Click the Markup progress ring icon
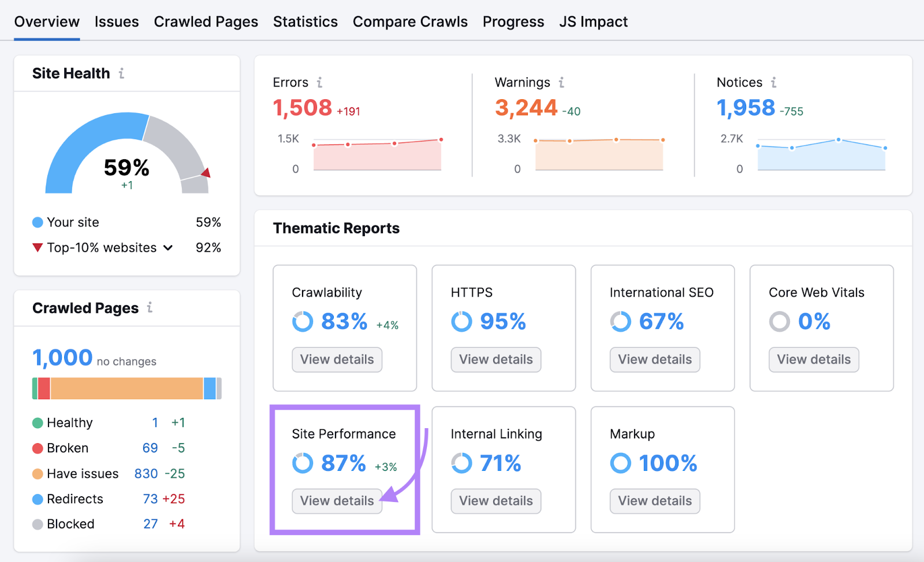This screenshot has height=562, width=924. (620, 463)
